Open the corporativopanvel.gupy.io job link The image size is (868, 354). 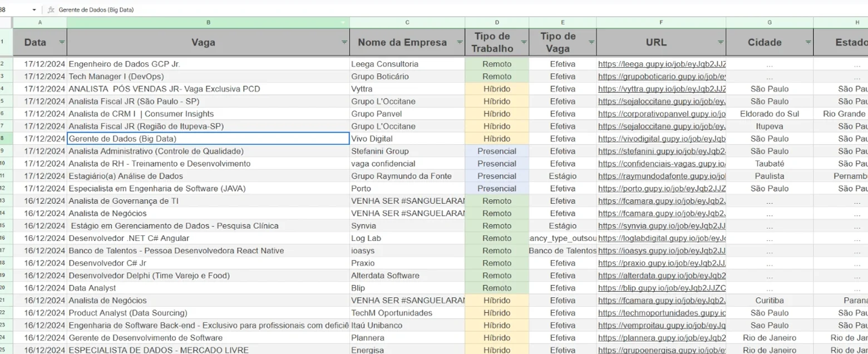click(x=662, y=114)
